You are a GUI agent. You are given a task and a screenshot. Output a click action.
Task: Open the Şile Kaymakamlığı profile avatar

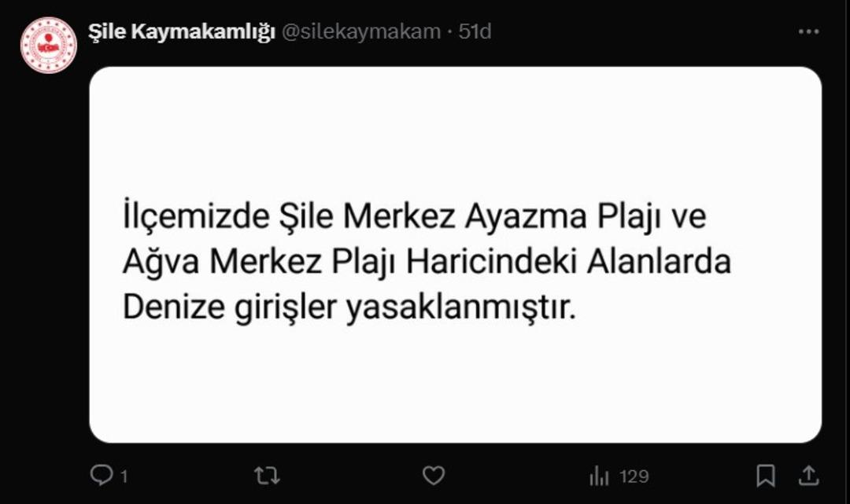click(49, 45)
